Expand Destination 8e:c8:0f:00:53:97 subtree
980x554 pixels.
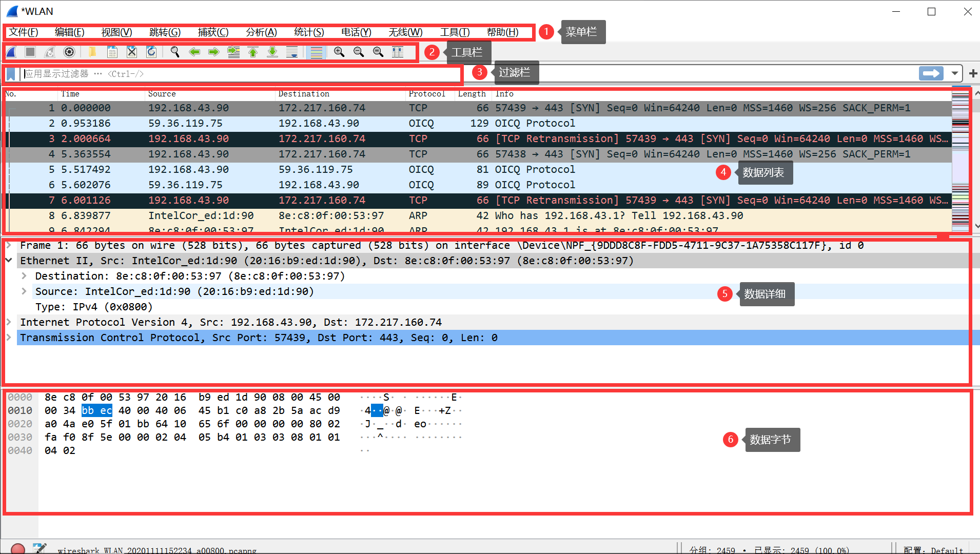coord(24,276)
